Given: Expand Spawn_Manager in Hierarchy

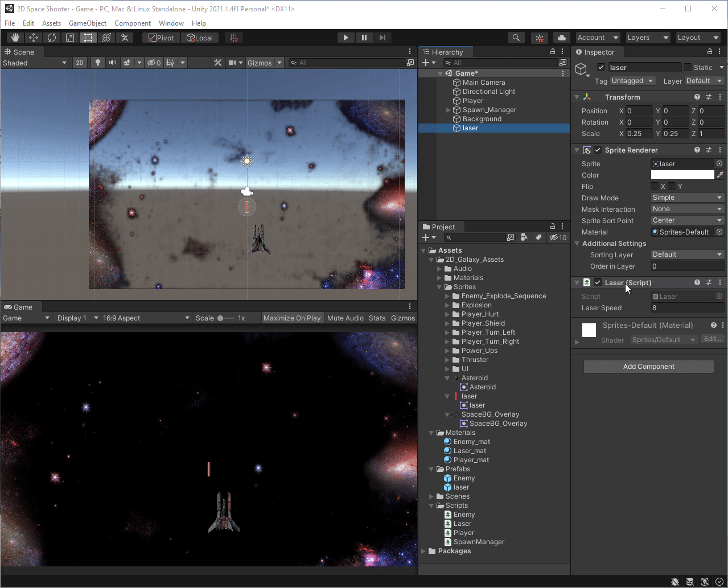Looking at the screenshot, I should [449, 110].
